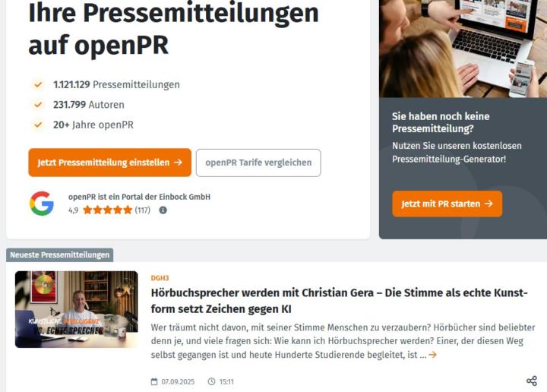The image size is (547, 392).
Task: Open Hörbuchsprecher werden mit Christian Gera headline
Action: (339, 301)
